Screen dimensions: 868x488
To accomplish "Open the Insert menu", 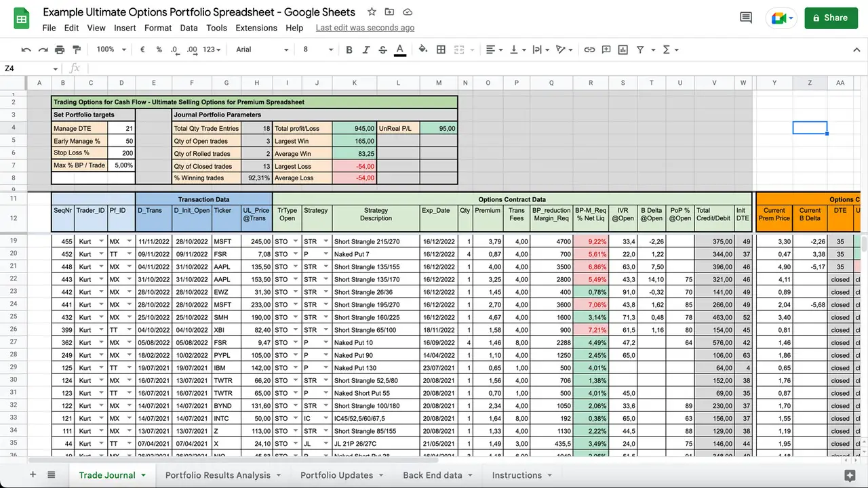I will tap(125, 28).
